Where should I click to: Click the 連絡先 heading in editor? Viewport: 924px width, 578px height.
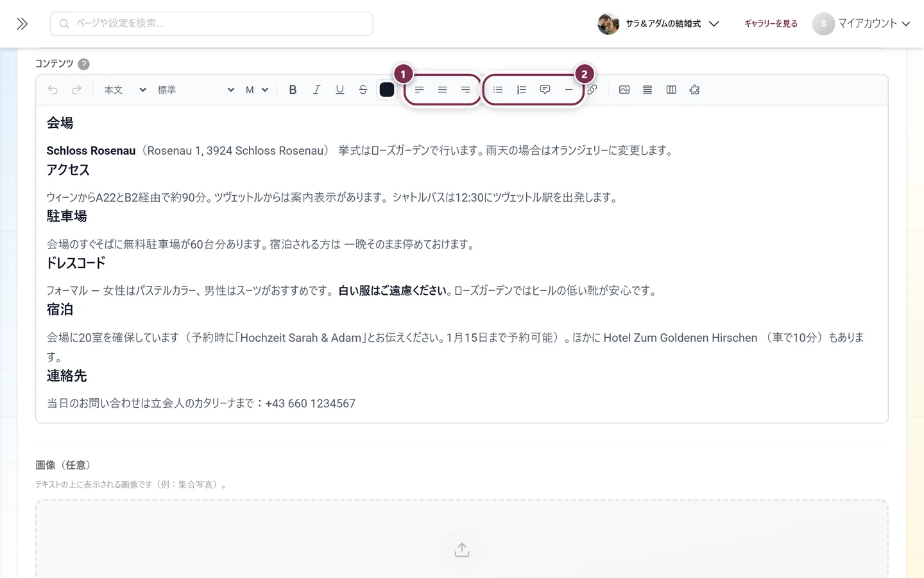[67, 376]
